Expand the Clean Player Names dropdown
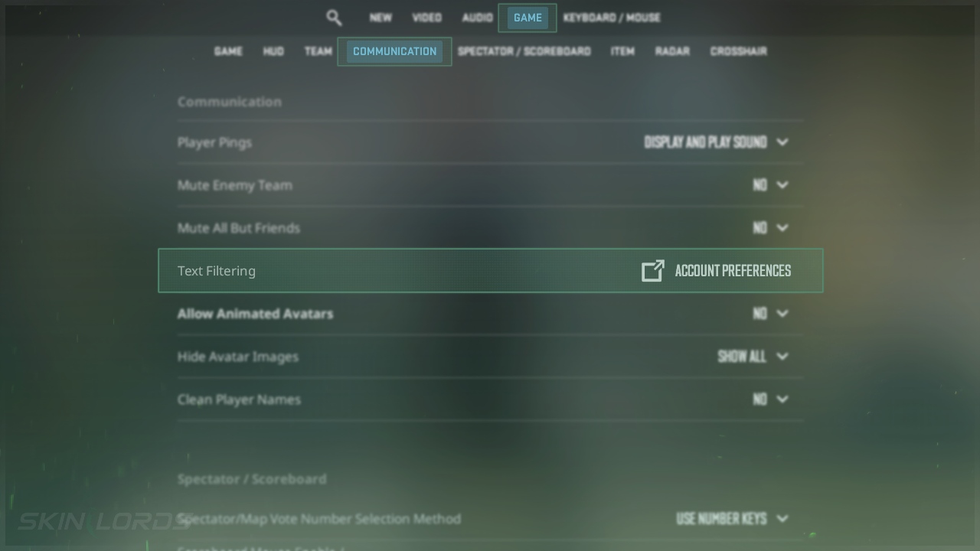The height and width of the screenshot is (551, 980). pos(770,399)
